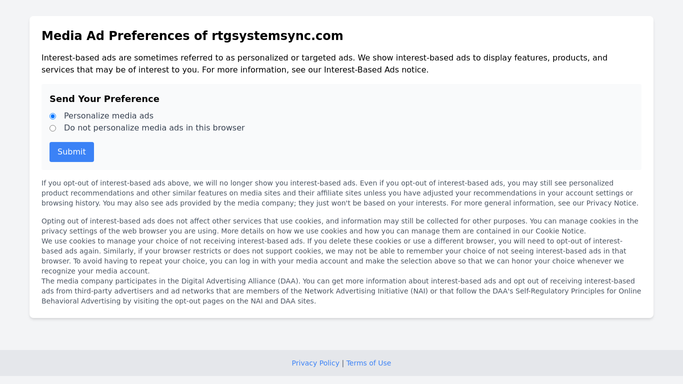Click paragraph starting 'If you opt-out of interest-based'
Image resolution: width=683 pixels, height=384 pixels.
[340, 193]
